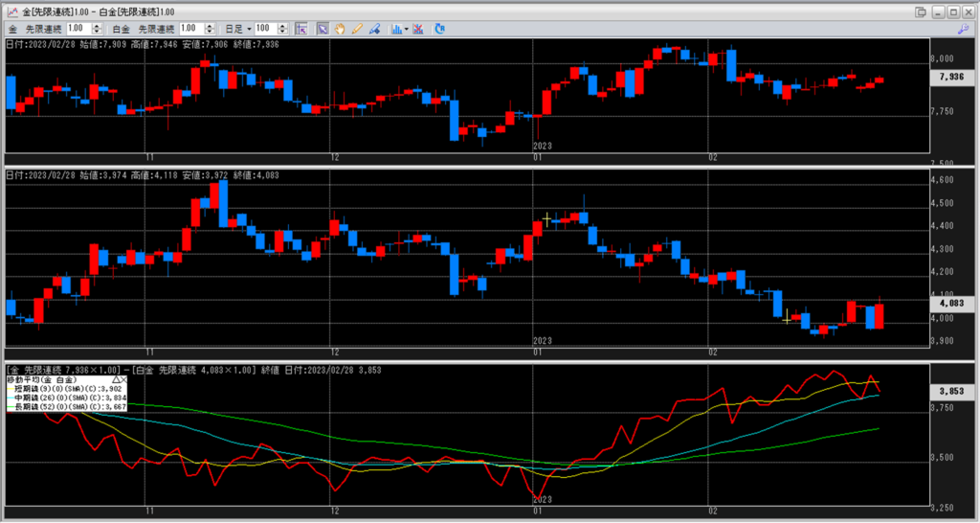The width and height of the screenshot is (980, 523).
Task: Toggle the crosshair display toolbar button
Action: click(x=301, y=29)
